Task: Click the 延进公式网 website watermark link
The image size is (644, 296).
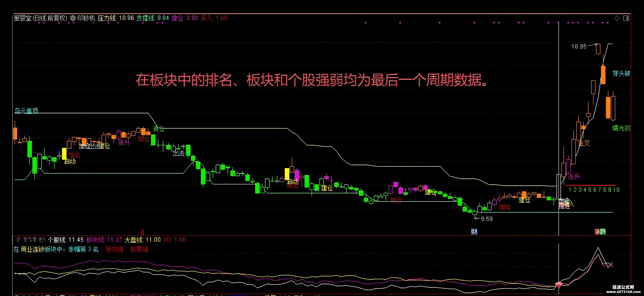Action: (x=623, y=289)
